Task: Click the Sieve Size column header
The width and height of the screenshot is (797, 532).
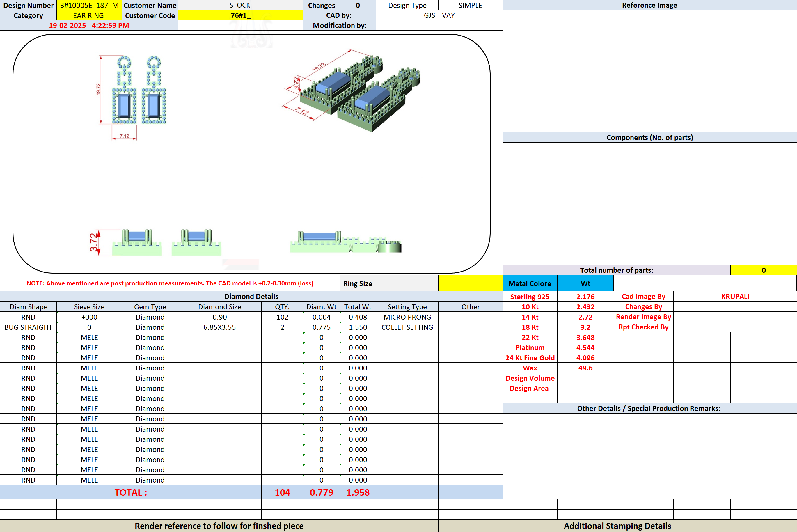Action: pyautogui.click(x=89, y=307)
